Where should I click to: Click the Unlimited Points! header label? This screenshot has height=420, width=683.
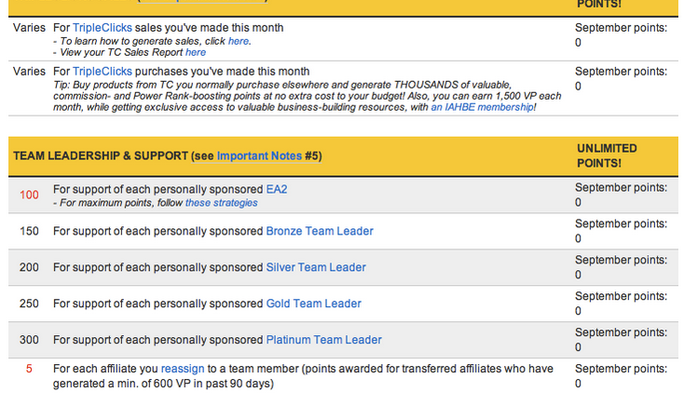click(x=607, y=156)
